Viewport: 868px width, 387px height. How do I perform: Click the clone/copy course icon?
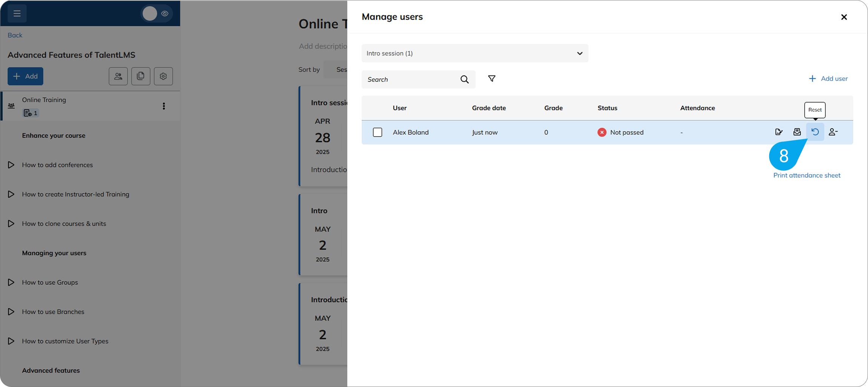click(141, 76)
